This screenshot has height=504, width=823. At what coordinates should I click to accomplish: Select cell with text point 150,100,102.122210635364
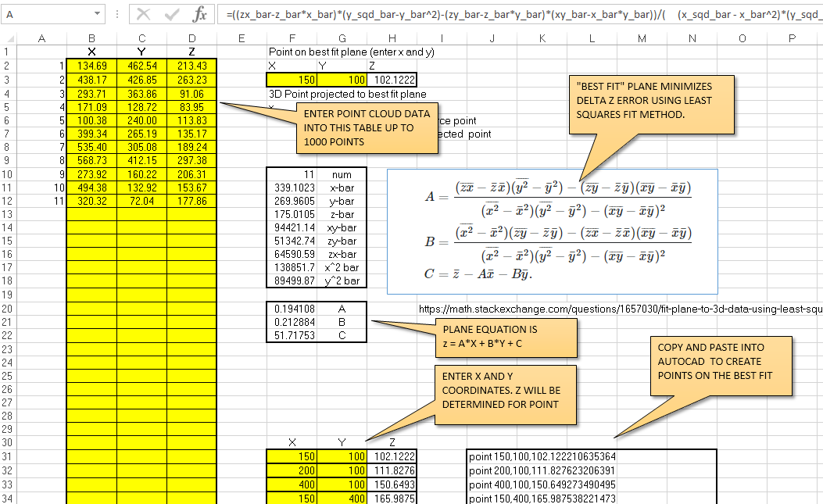pyautogui.click(x=542, y=457)
